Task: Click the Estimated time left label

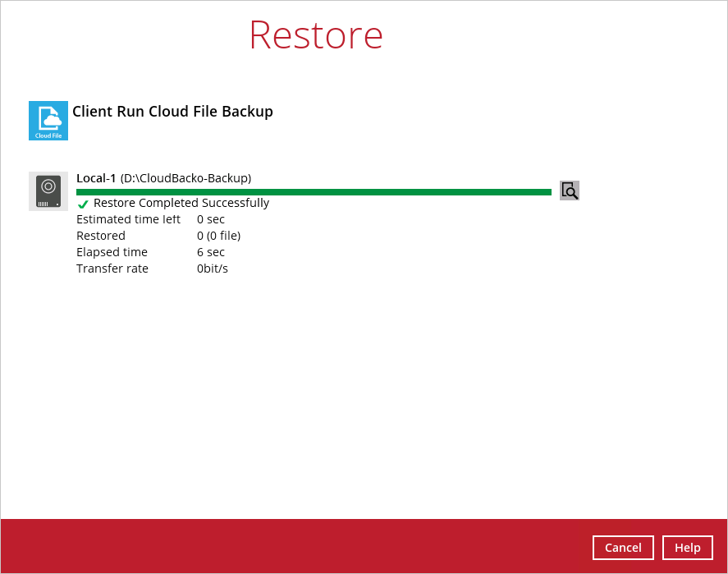Action: (128, 219)
